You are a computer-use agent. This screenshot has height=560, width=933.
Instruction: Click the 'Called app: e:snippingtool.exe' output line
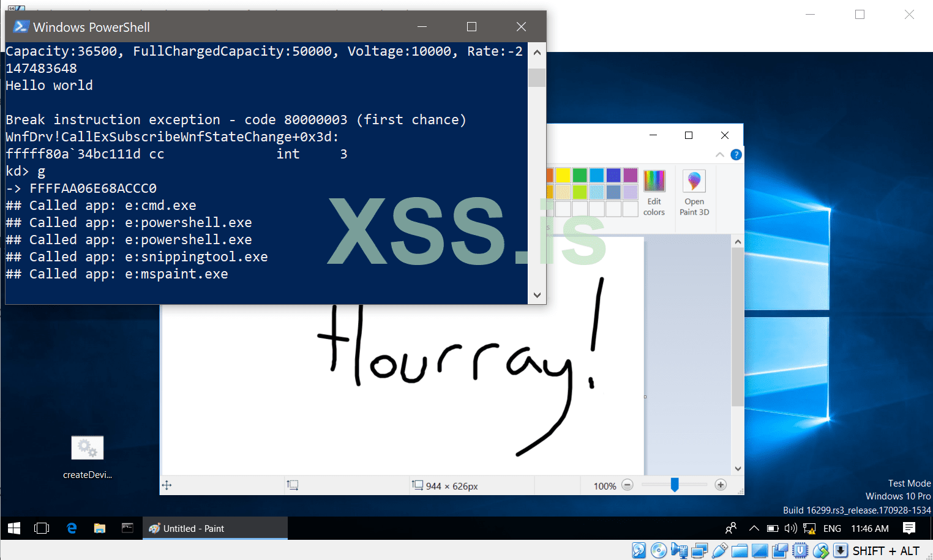tap(137, 257)
